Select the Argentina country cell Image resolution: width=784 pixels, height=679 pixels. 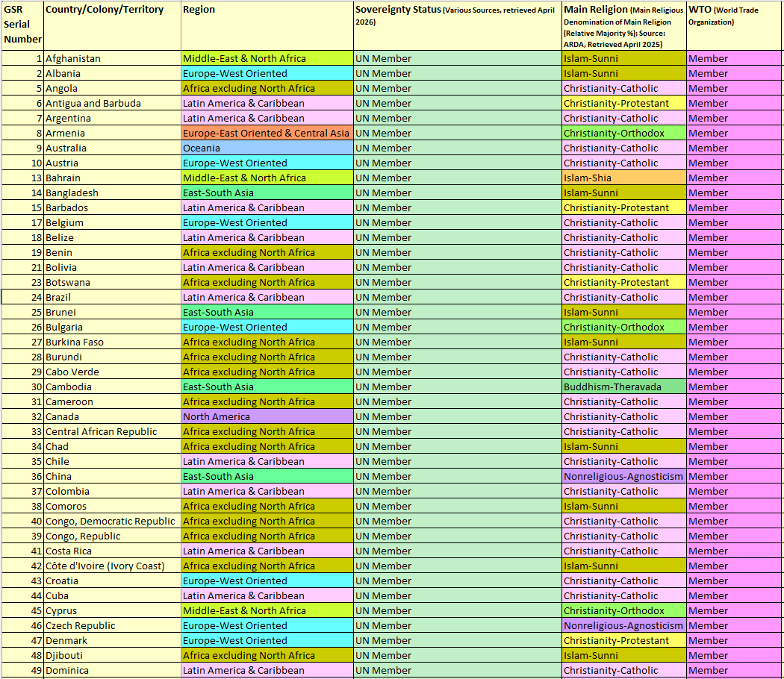(x=112, y=119)
